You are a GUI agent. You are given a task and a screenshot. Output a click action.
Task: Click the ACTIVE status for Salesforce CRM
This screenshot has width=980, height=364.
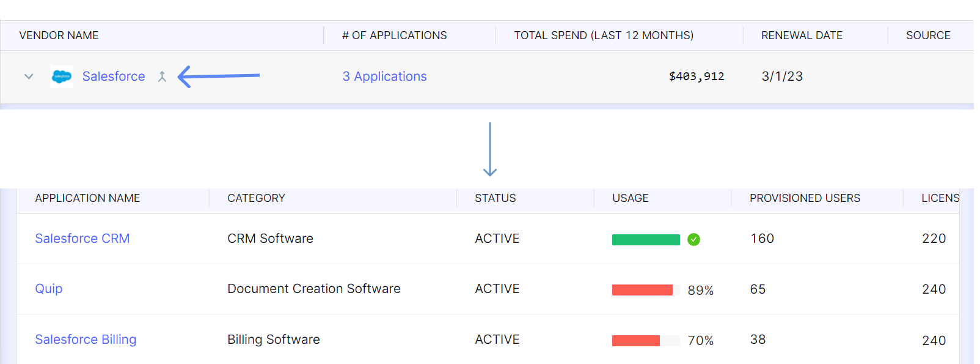[x=497, y=239]
